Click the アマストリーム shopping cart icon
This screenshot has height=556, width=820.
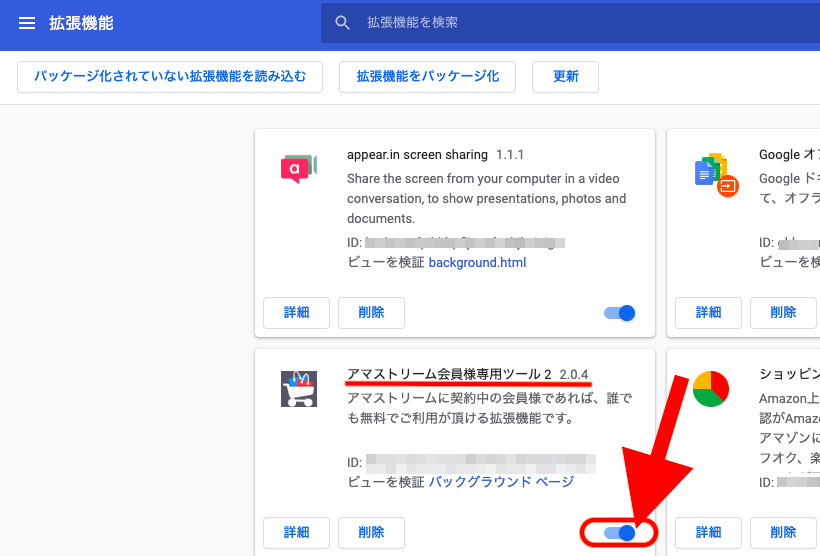coord(299,389)
